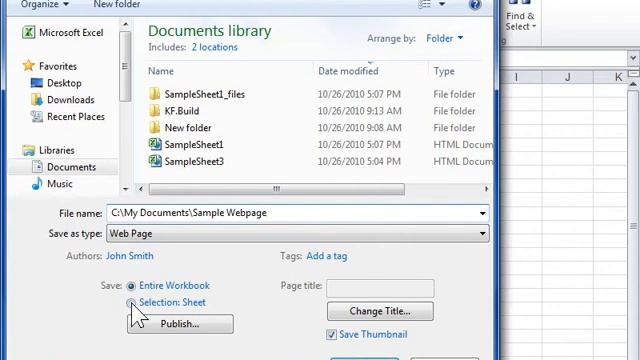This screenshot has width=640, height=360.
Task: Click the Desktop icon in sidebar
Action: [37, 83]
